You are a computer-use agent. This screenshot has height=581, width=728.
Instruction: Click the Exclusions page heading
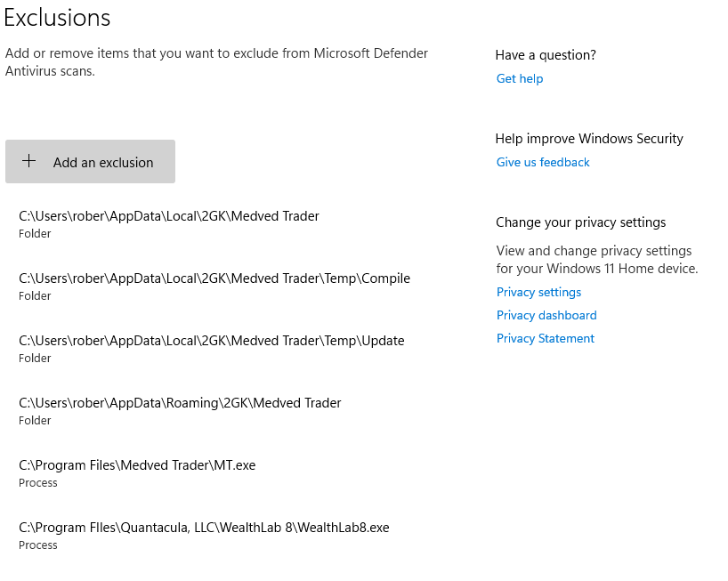coord(57,18)
